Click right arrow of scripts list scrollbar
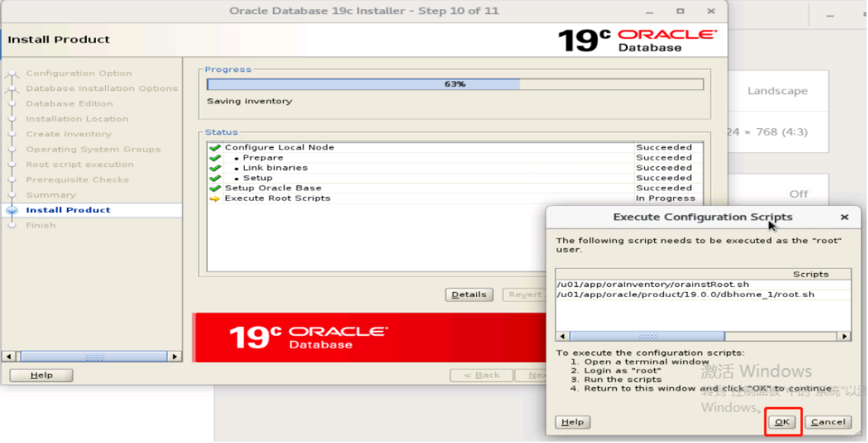This screenshot has width=868, height=443. click(x=844, y=336)
